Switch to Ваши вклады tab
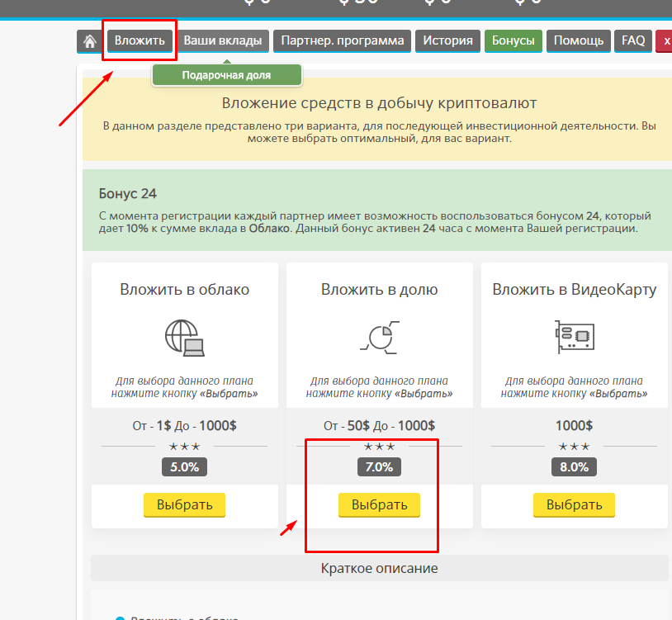Viewport: 672px width, 620px height. 223,41
